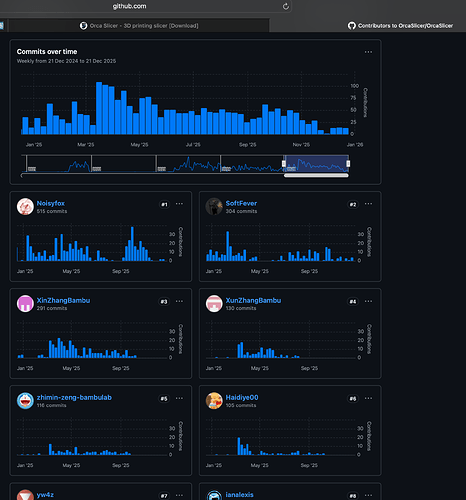
Task: Click zhimin-zeng-bambulab avatar image
Action: 25,401
